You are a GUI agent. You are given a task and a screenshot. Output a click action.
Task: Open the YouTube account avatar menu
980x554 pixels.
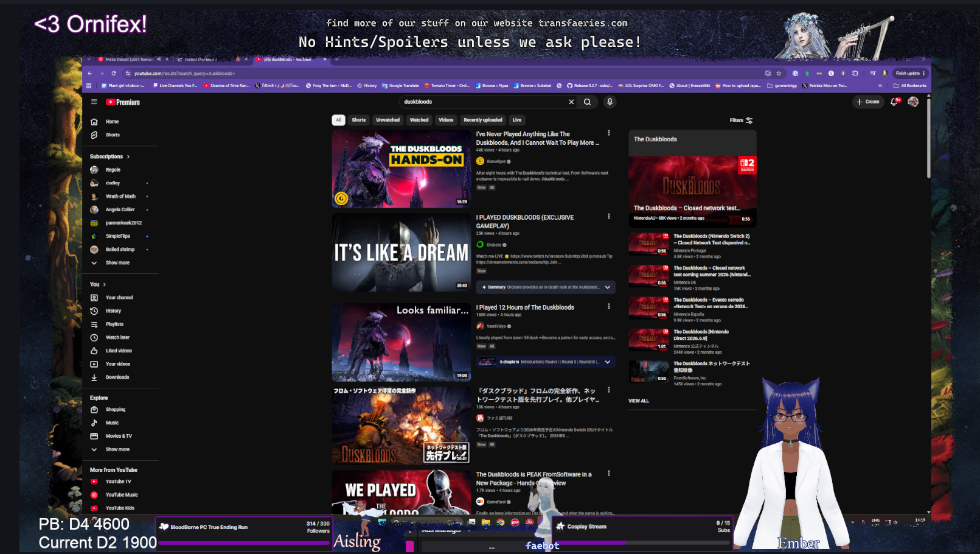click(x=913, y=102)
